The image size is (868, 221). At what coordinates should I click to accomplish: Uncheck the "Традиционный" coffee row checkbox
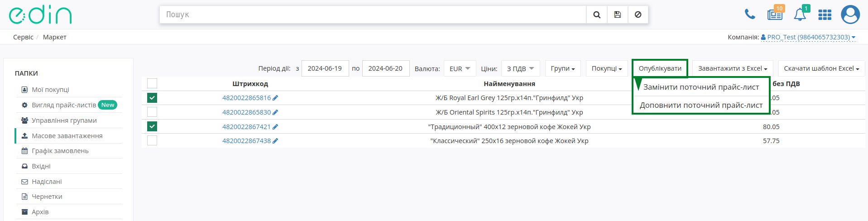tap(152, 126)
